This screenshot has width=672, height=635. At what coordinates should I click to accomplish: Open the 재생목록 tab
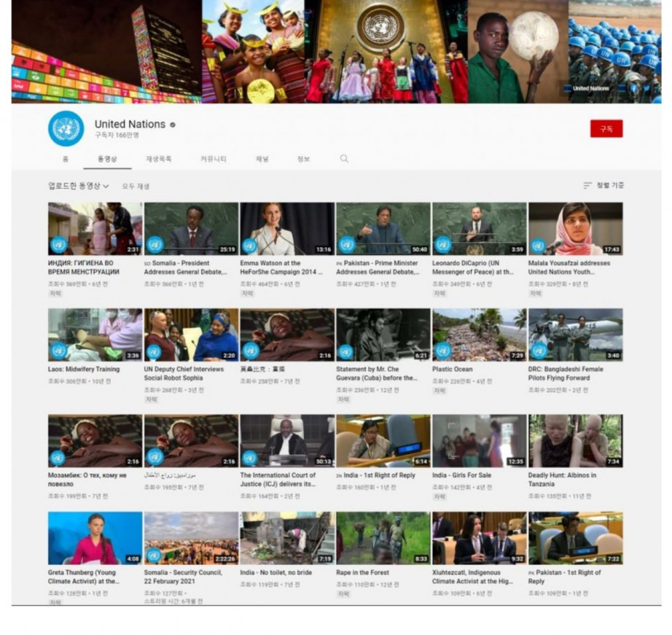(159, 159)
